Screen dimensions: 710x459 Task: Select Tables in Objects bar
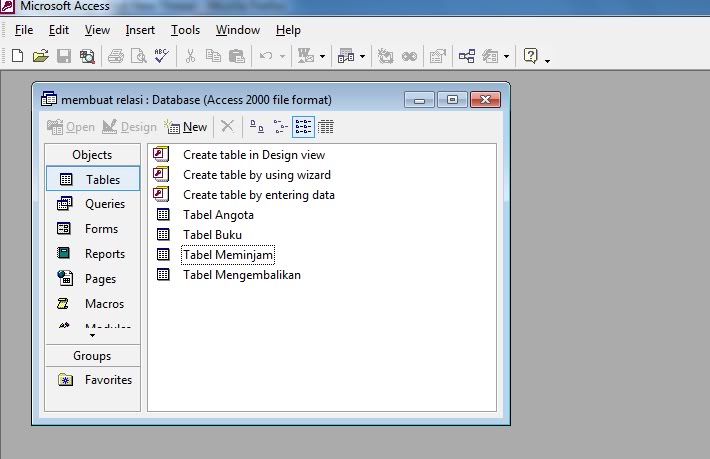point(93,179)
